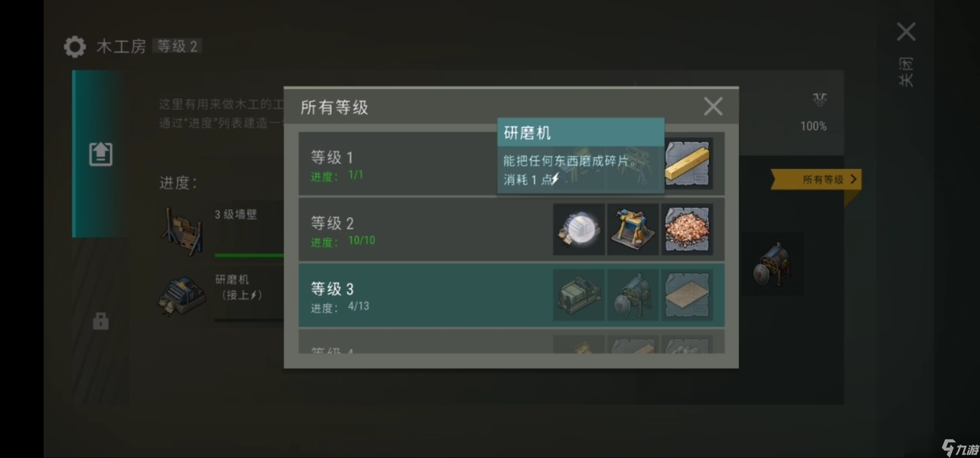This screenshot has height=458, width=980.
Task: Tap the 关闭 close button at top right
Action: (906, 54)
